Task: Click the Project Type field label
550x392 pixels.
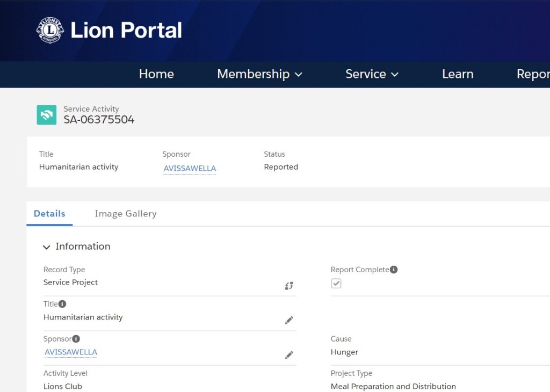Action: [x=351, y=373]
